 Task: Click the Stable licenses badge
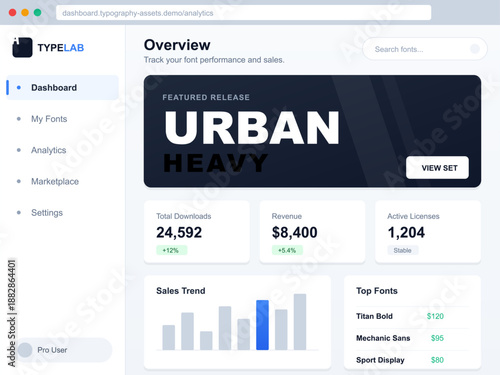click(x=403, y=250)
